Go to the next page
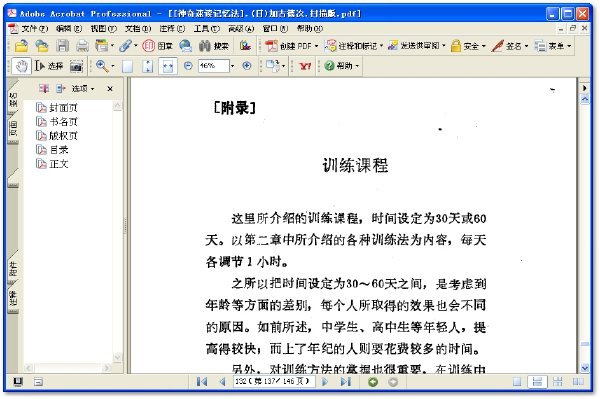Image resolution: width=600 pixels, height=399 pixels. 325,381
